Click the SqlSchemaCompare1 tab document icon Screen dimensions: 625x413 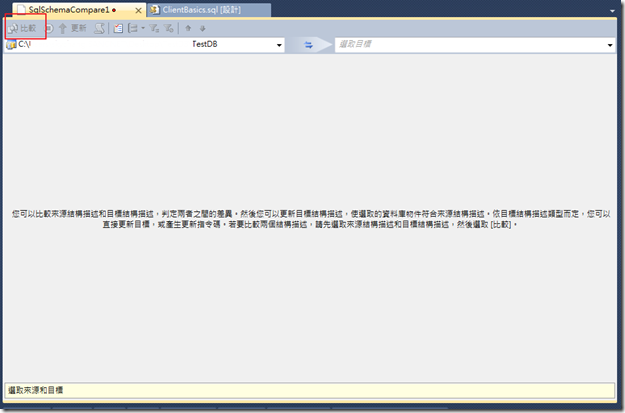(21, 10)
